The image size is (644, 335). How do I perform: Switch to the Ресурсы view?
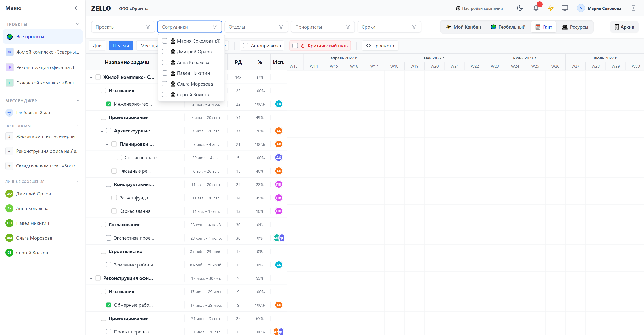(575, 27)
